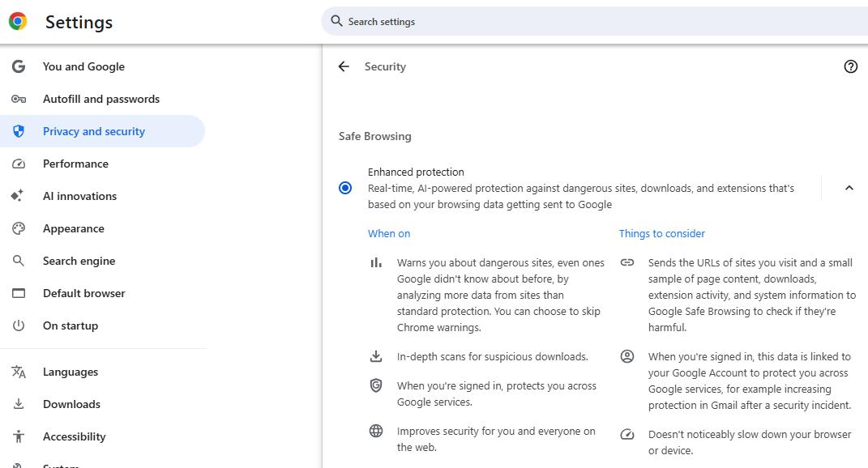Click the shield icon beside Privacy and security
This screenshot has height=468, width=868.
click(x=19, y=131)
